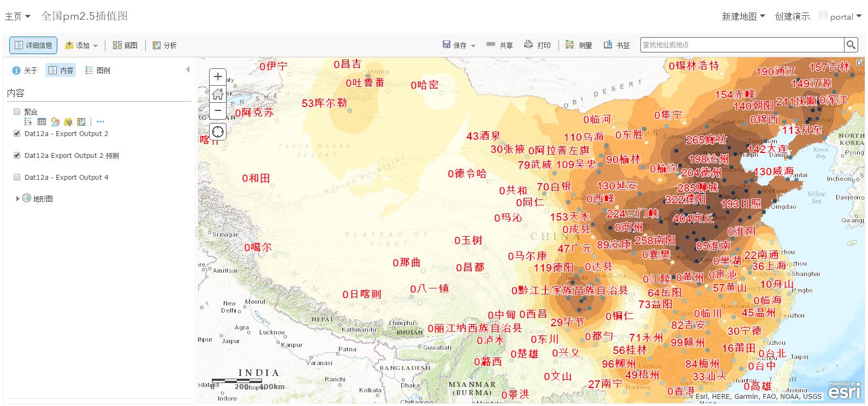Screen dimensions: 868x406
Task: Click the 404商丘 label on map
Action: tap(693, 218)
